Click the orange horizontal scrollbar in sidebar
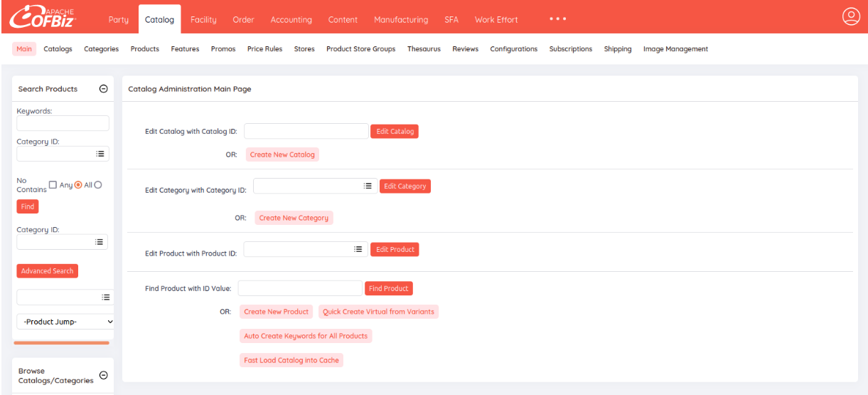 tap(61, 343)
